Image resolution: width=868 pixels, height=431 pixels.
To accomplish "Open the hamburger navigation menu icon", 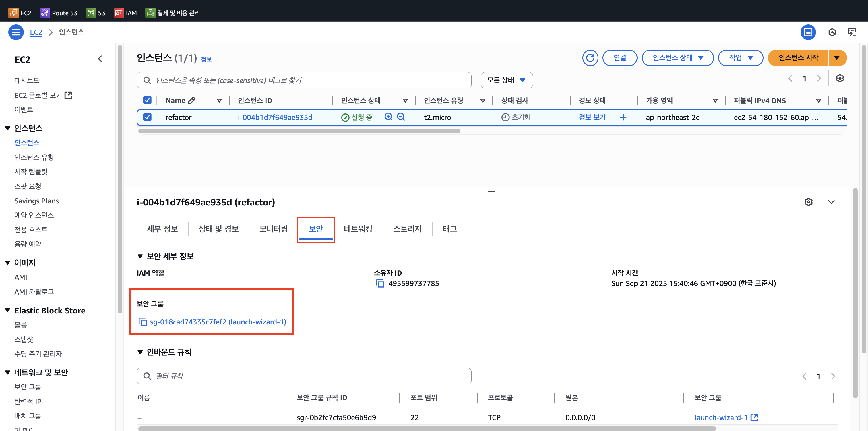I will (16, 32).
